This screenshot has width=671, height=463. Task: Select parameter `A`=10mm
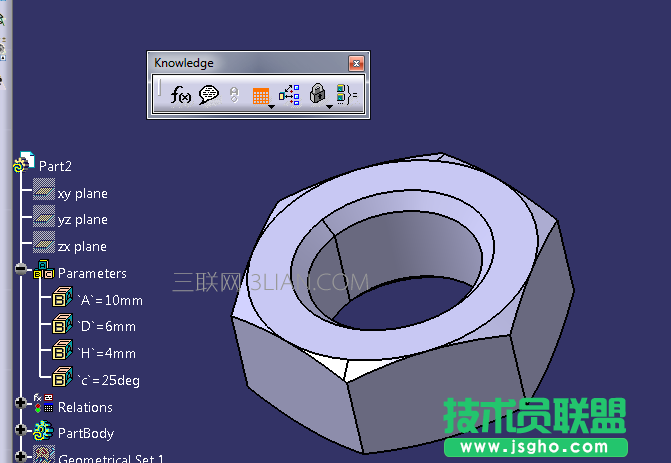point(109,300)
